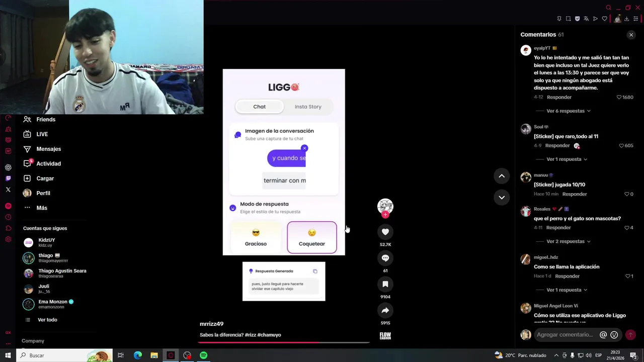Open followed account Ema Monzon

pos(49,304)
